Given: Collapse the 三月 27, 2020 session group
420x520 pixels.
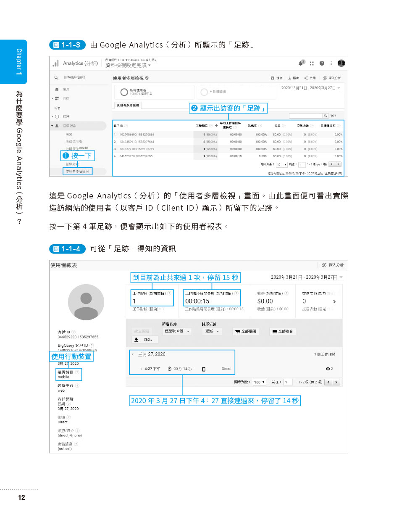Looking at the screenshot, I should tap(133, 354).
